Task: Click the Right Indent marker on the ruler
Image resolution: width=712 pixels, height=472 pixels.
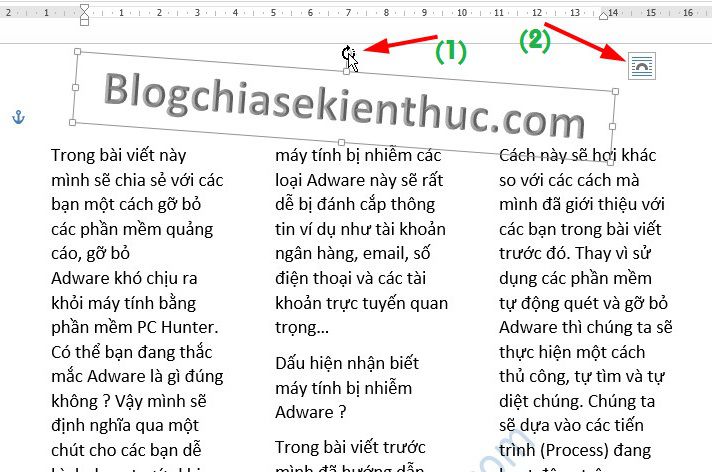Action: click(603, 16)
